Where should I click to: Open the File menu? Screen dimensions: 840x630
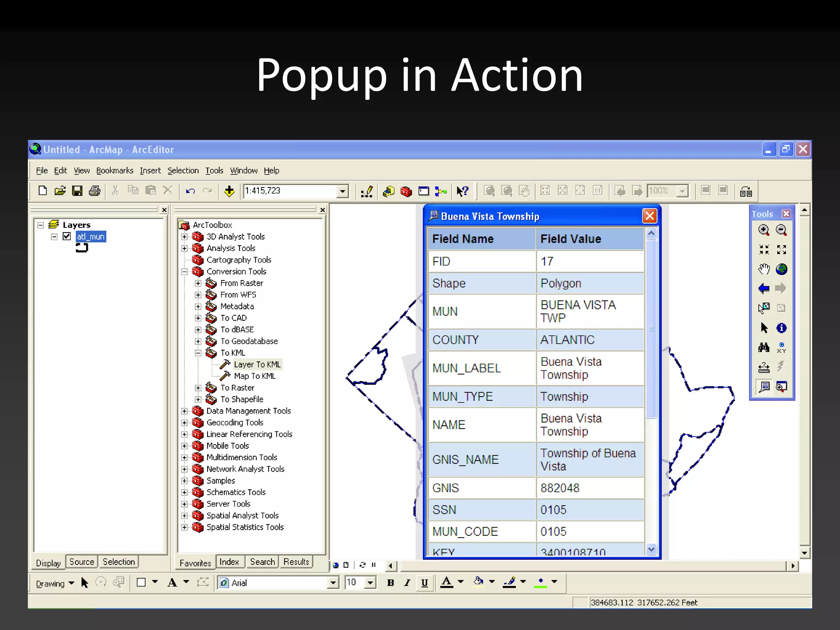[42, 171]
